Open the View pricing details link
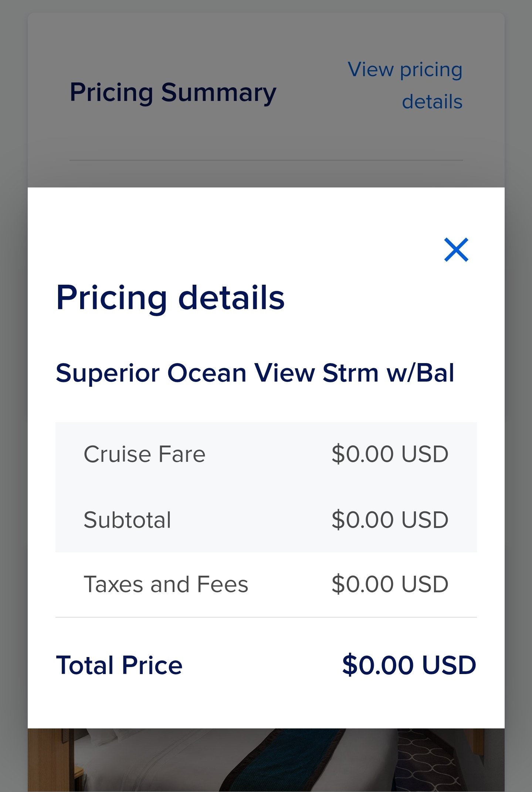Screen dimensions: 532x792 405,85
